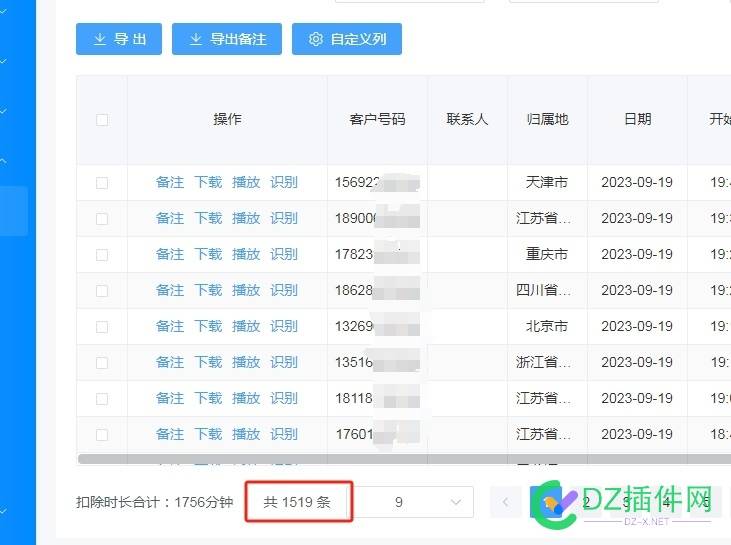731x545 pixels.
Task: Click the 扣除时长合计 1756分钟 total text
Action: [x=154, y=502]
